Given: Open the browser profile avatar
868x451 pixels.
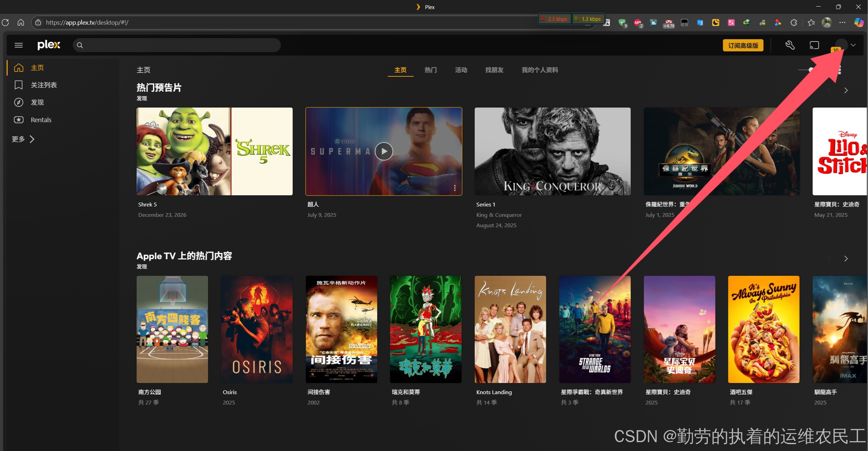Looking at the screenshot, I should [x=827, y=23].
